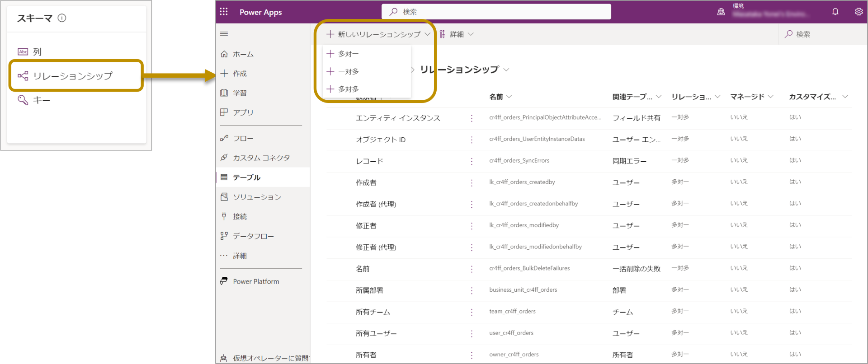Image resolution: width=868 pixels, height=364 pixels.
Task: Click the フィールド共有 related table cell
Action: coord(636,118)
